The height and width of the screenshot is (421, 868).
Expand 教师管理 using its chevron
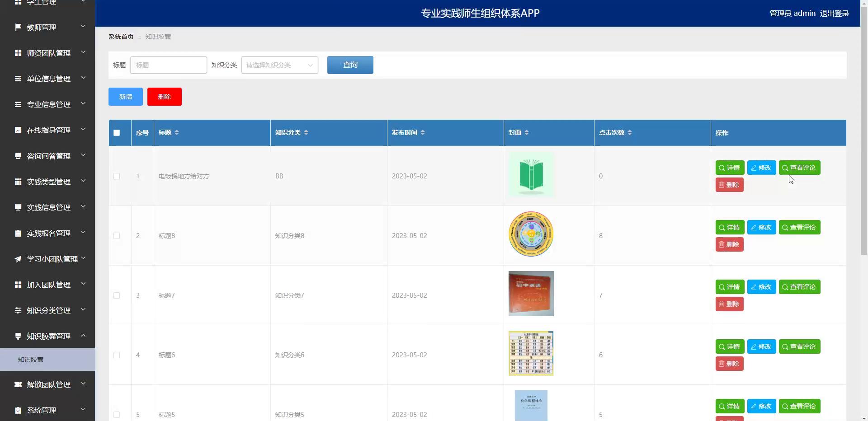pos(83,27)
